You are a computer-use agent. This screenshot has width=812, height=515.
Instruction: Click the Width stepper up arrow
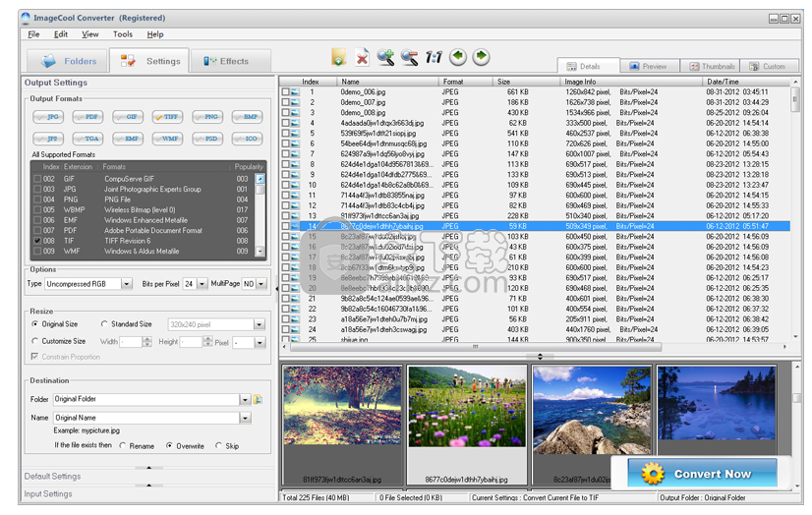[147, 339]
